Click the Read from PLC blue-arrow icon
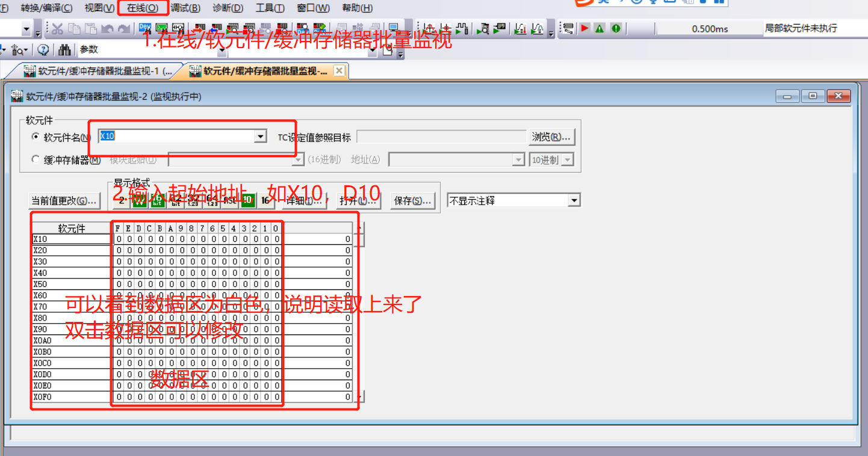 tap(216, 28)
